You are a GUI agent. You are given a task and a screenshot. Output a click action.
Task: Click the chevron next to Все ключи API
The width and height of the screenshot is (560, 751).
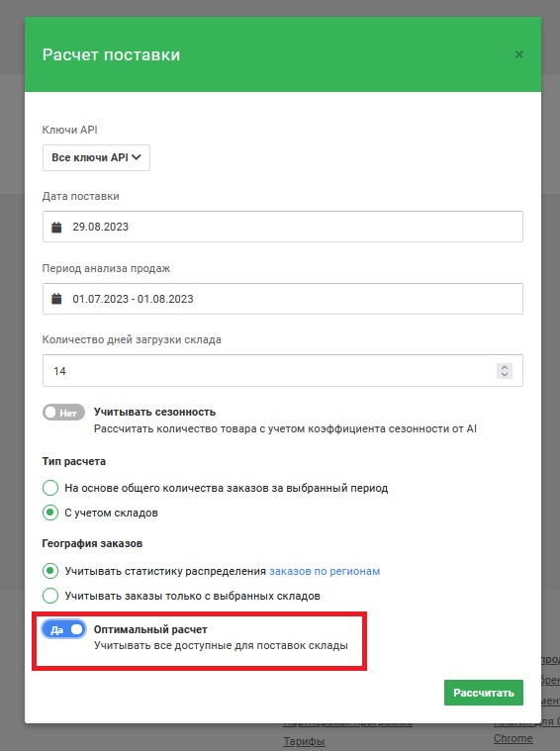[137, 157]
